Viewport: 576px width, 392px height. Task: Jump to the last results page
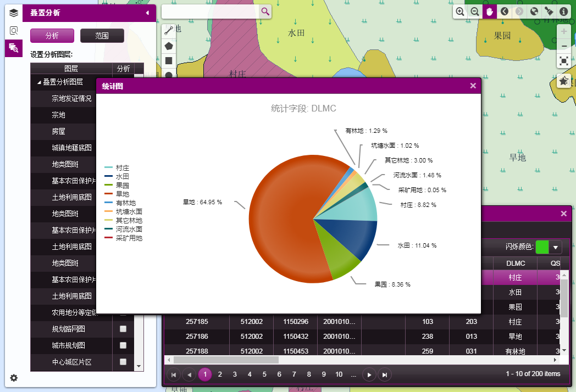click(385, 374)
